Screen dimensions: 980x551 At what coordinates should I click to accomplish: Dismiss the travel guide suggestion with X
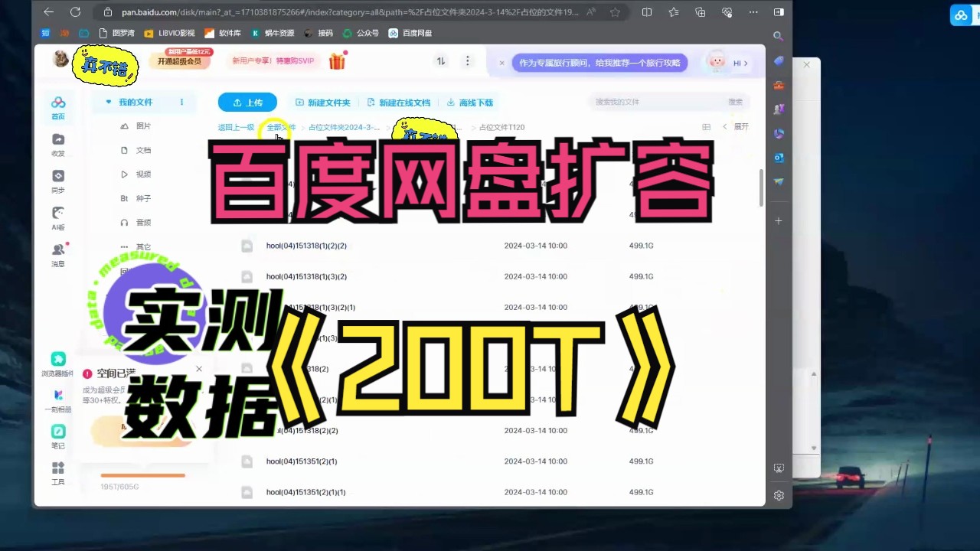[x=501, y=63]
